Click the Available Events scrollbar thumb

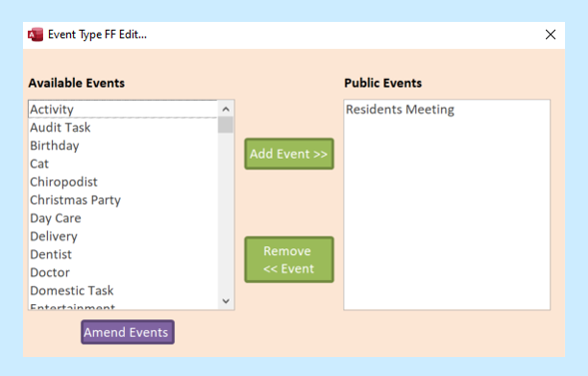tap(226, 125)
